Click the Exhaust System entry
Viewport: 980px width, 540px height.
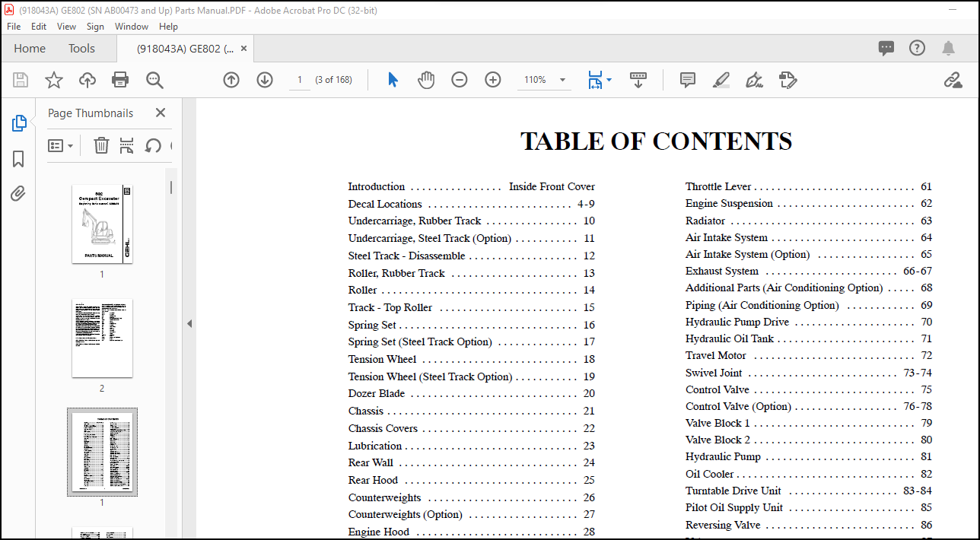coord(809,271)
